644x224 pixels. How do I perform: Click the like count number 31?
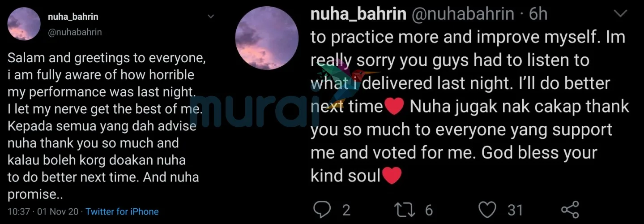coord(516,210)
